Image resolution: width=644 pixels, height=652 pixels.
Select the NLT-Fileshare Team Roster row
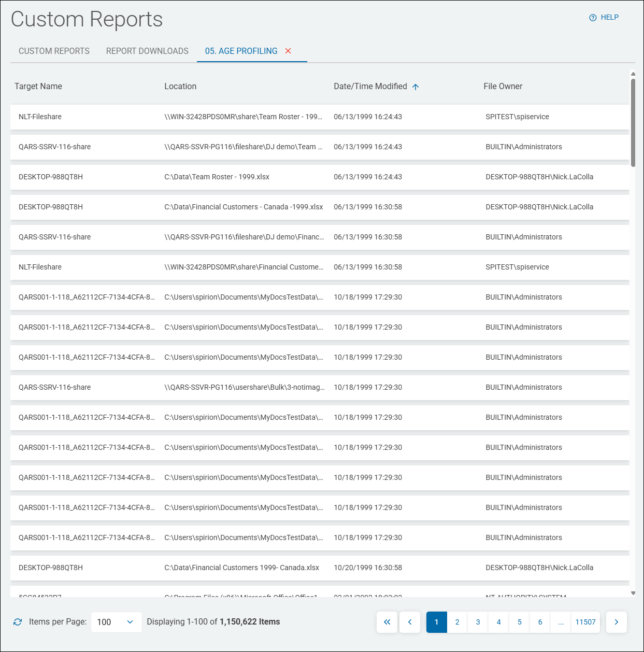tap(207, 117)
